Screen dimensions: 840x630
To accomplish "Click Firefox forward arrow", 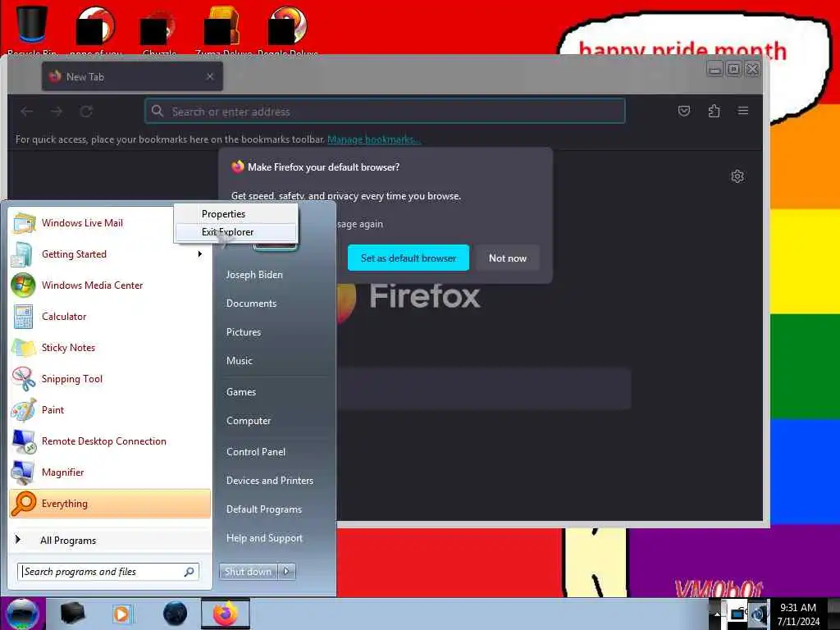I will [x=57, y=112].
